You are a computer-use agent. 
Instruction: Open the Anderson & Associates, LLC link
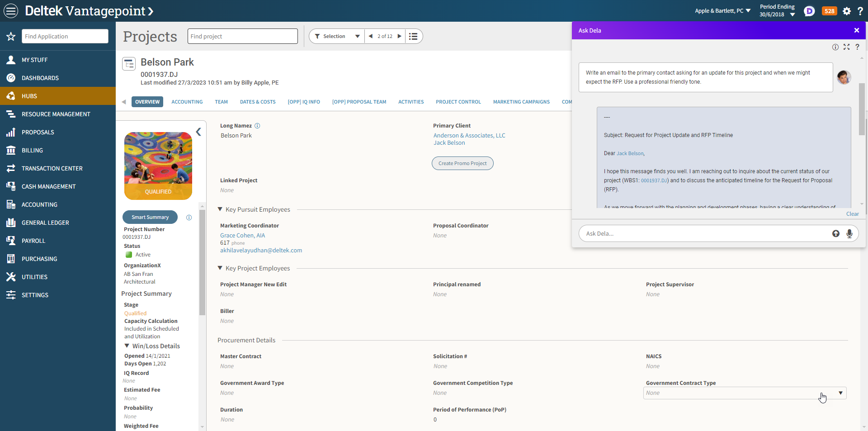pyautogui.click(x=469, y=135)
